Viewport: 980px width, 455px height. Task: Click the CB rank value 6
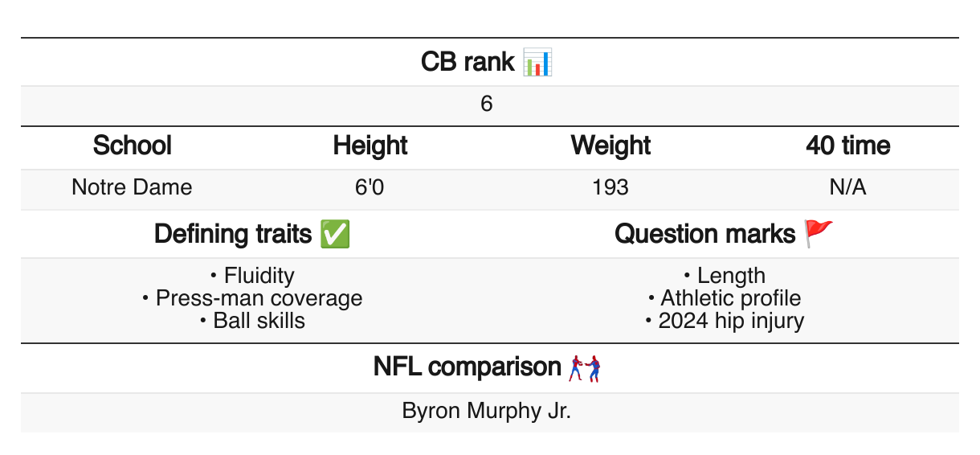[x=487, y=105]
